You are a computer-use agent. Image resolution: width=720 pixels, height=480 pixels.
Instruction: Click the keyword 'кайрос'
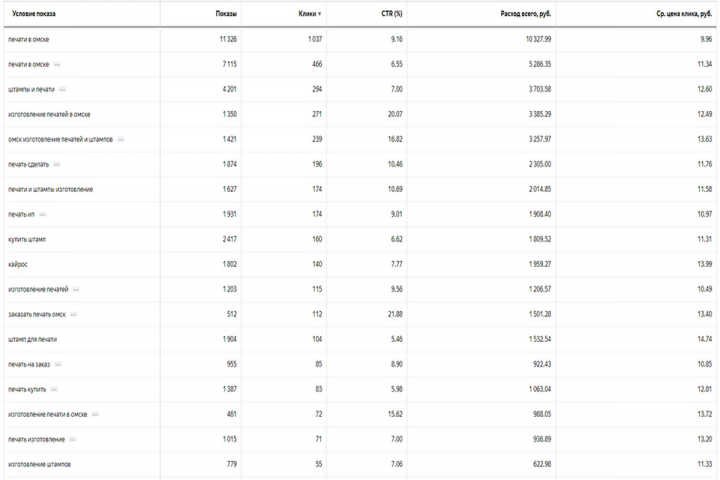18,264
